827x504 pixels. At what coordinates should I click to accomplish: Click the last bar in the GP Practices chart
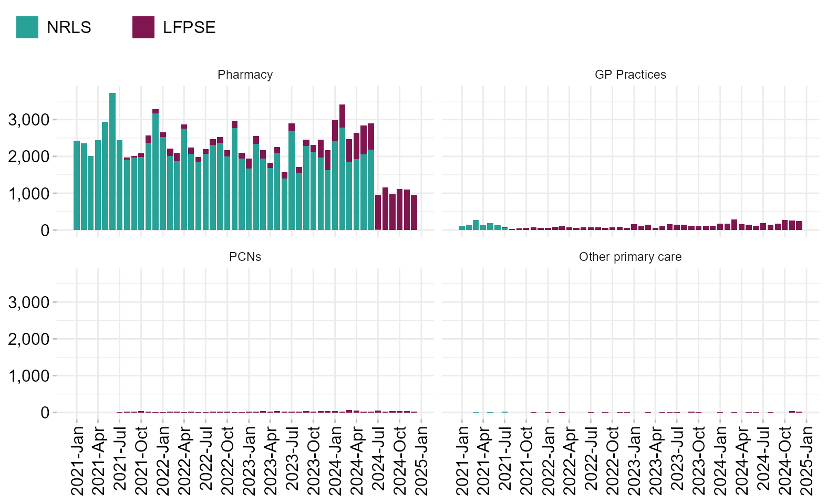799,225
